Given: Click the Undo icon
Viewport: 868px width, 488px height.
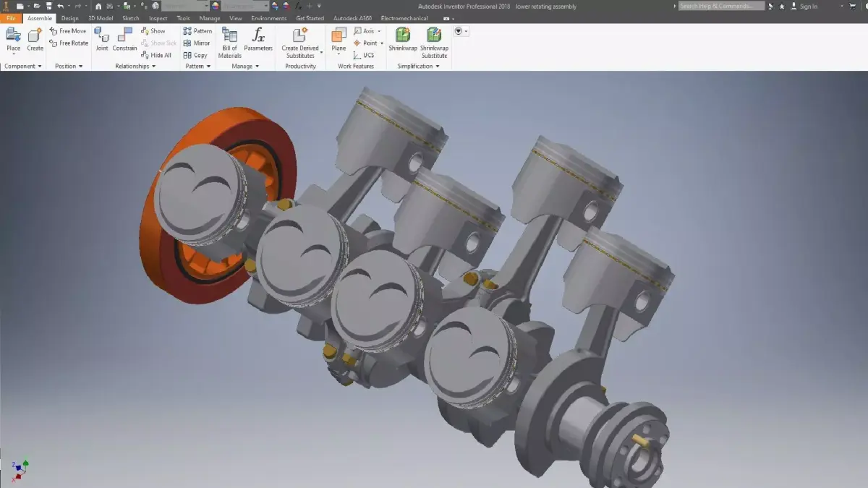Looking at the screenshot, I should tap(60, 6).
